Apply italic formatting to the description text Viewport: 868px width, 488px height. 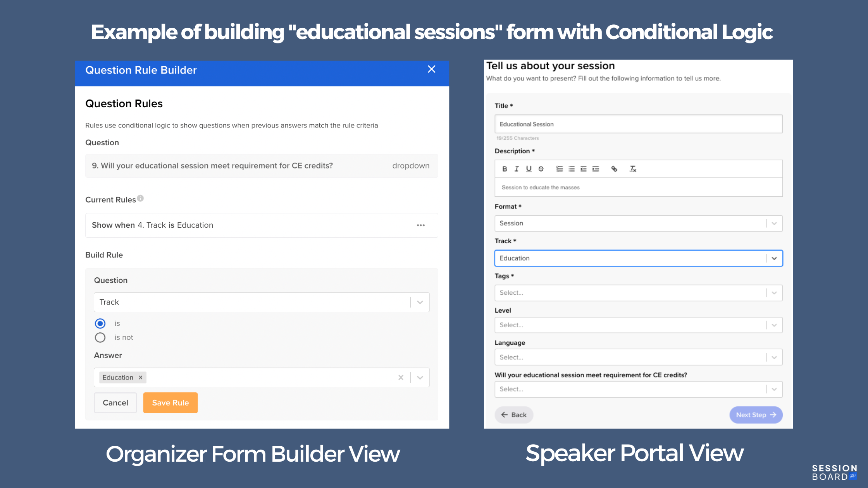pos(517,168)
